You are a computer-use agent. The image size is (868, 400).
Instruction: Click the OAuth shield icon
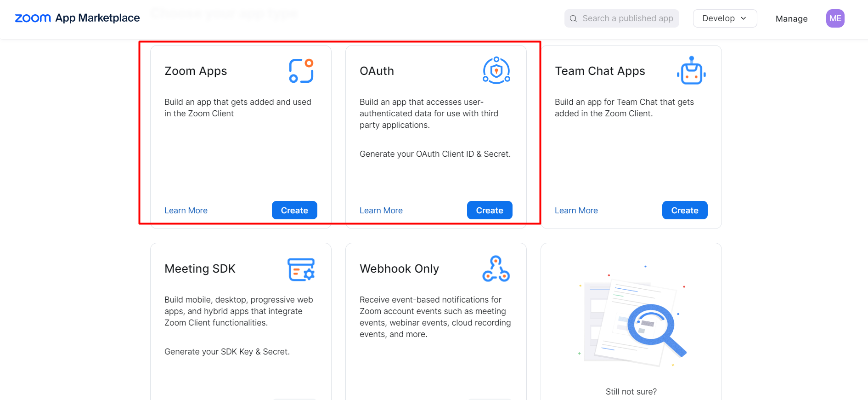(x=496, y=70)
